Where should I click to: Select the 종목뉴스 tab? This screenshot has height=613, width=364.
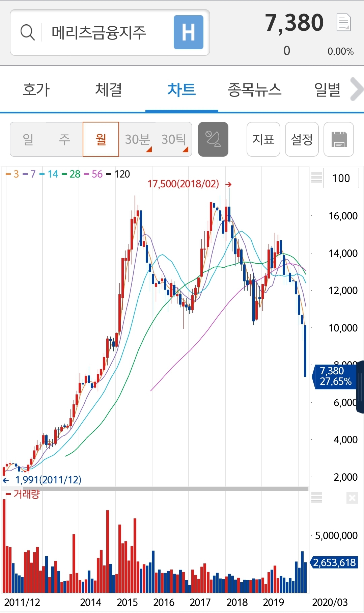point(254,89)
